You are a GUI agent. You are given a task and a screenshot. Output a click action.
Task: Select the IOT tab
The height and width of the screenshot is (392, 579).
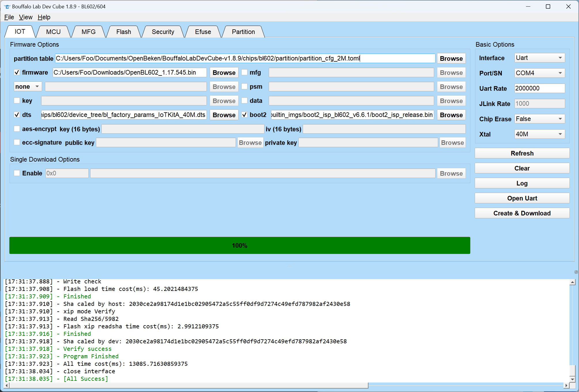click(x=20, y=32)
